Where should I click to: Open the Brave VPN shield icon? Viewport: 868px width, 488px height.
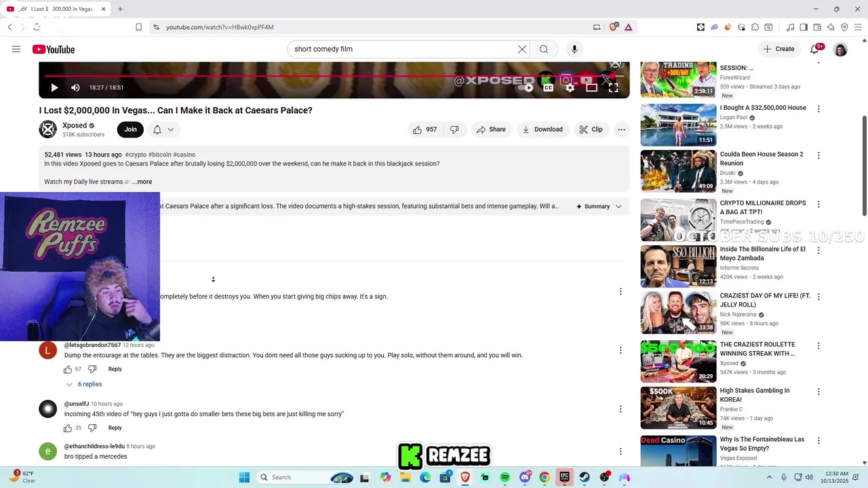point(844,27)
